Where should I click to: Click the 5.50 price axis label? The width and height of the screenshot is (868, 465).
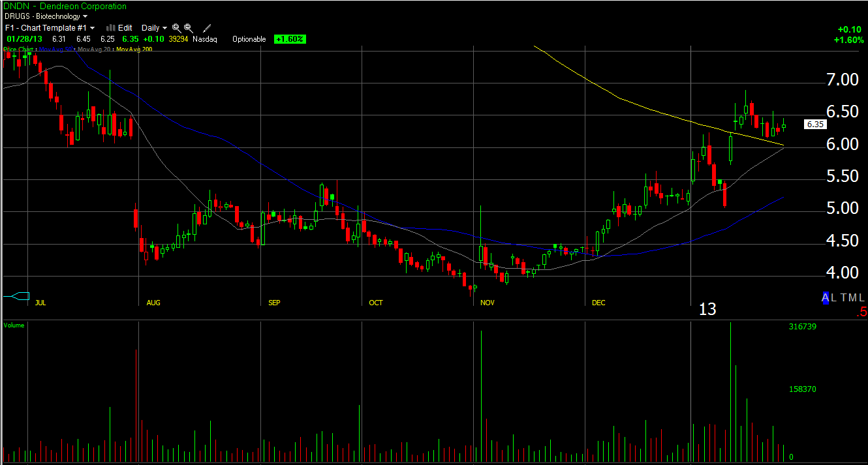pyautogui.click(x=841, y=177)
